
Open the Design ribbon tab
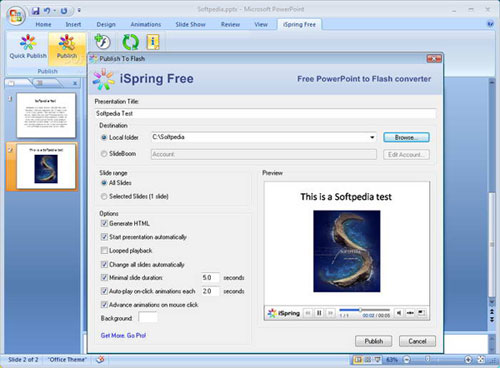pos(106,24)
